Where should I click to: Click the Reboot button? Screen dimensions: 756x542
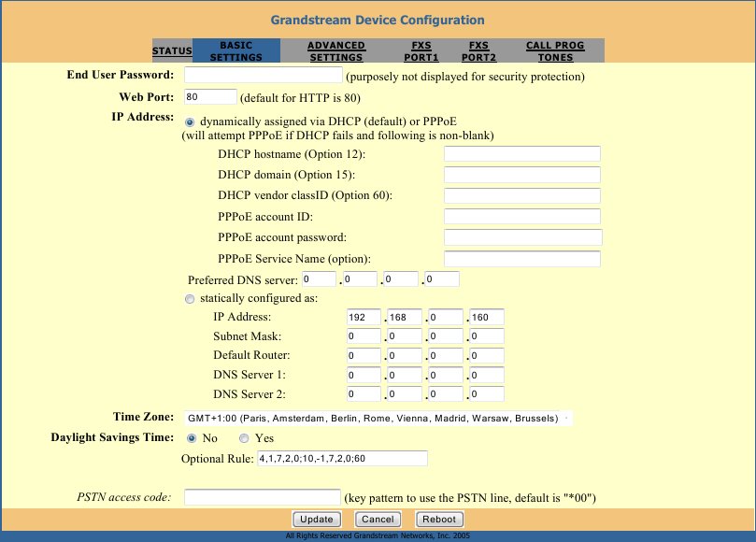(439, 520)
